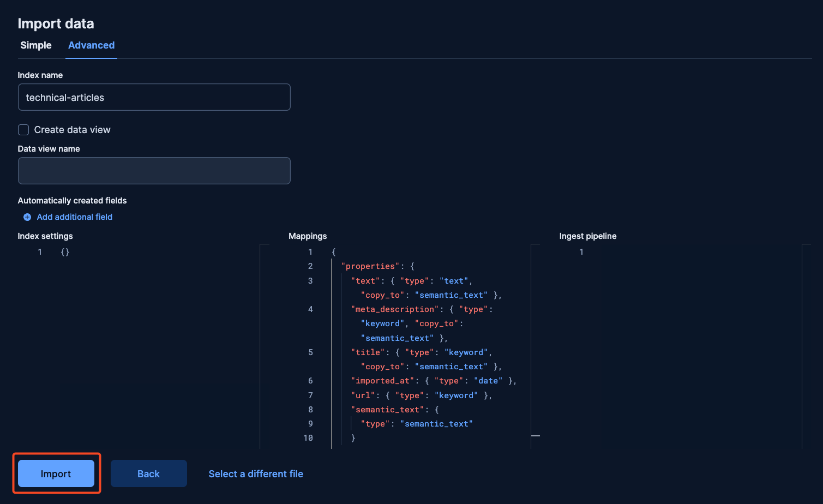This screenshot has width=823, height=504.
Task: Go Back using the Back button
Action: [149, 473]
